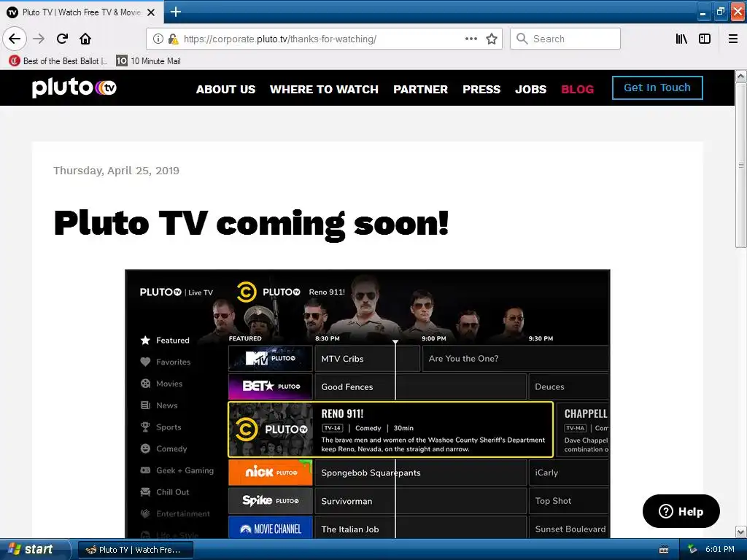Open the browser home page icon
The image size is (747, 560).
tap(85, 39)
